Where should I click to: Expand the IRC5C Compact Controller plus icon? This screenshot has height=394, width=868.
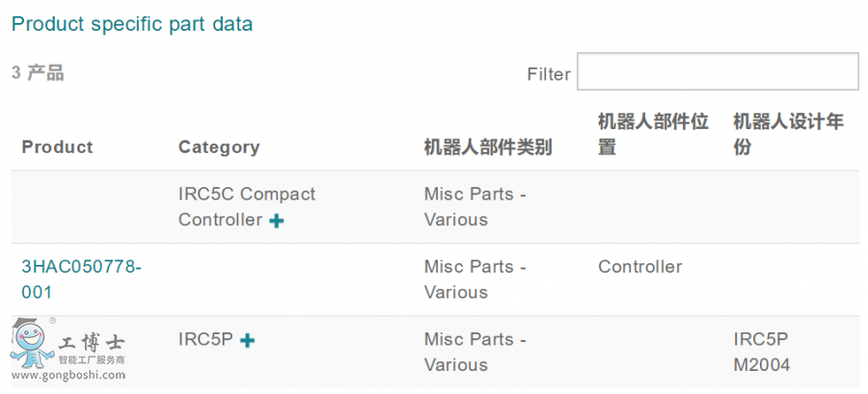coord(277,221)
